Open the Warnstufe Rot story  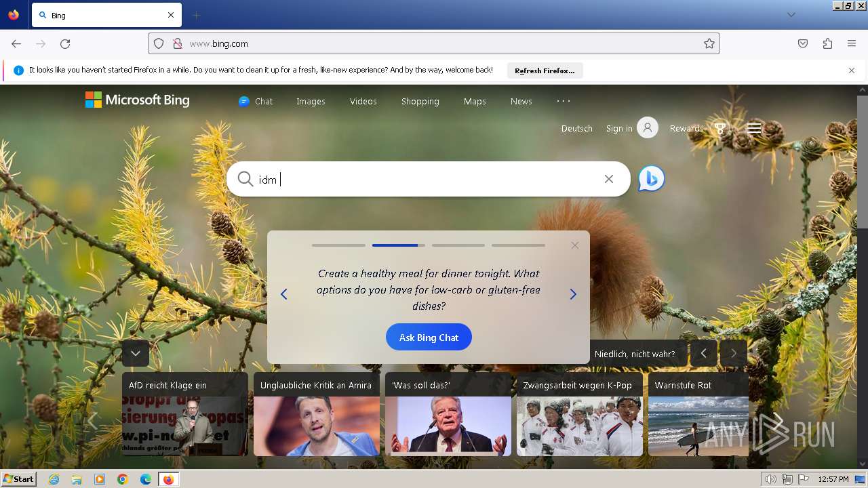click(698, 414)
